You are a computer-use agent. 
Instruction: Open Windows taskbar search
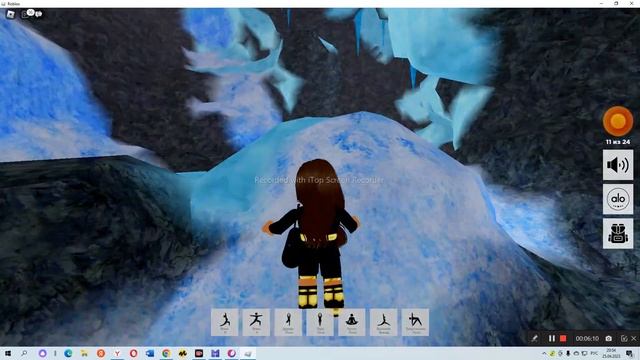click(24, 353)
